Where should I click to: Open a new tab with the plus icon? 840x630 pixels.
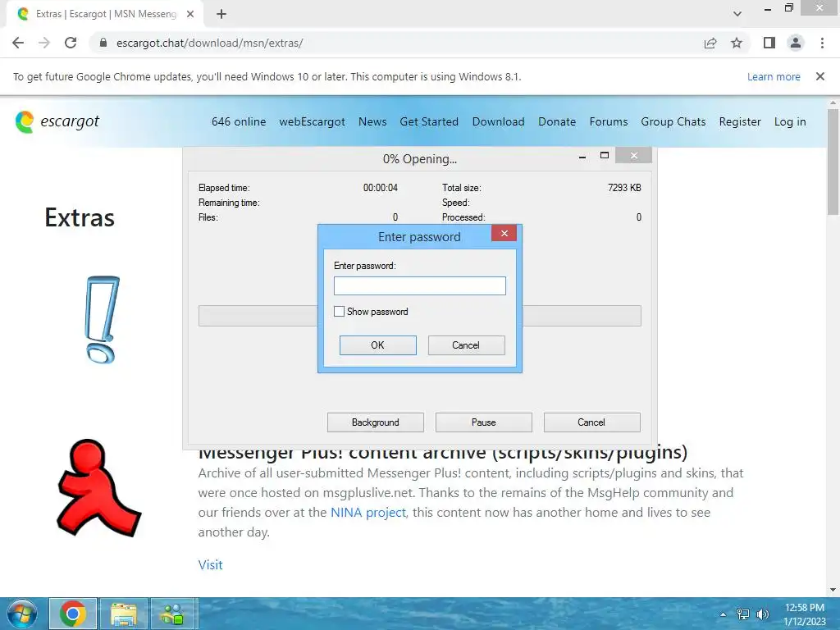click(x=221, y=14)
